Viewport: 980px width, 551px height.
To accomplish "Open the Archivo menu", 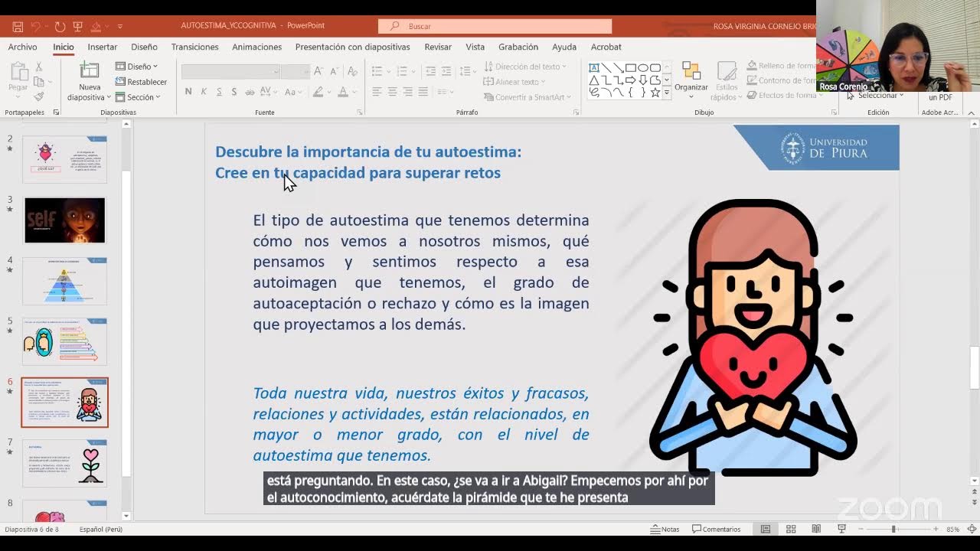I will click(x=22, y=47).
